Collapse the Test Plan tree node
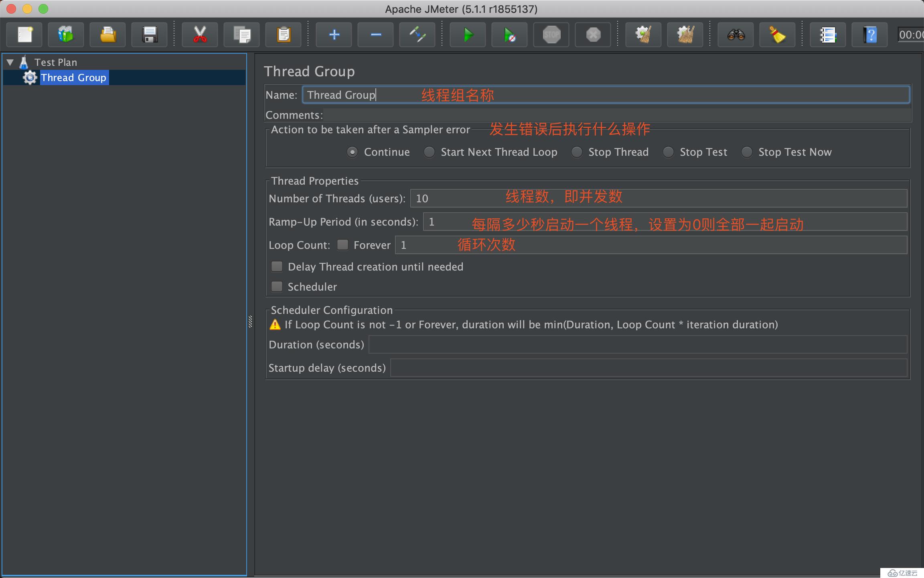Screen dimensions: 924x578 click(x=10, y=62)
